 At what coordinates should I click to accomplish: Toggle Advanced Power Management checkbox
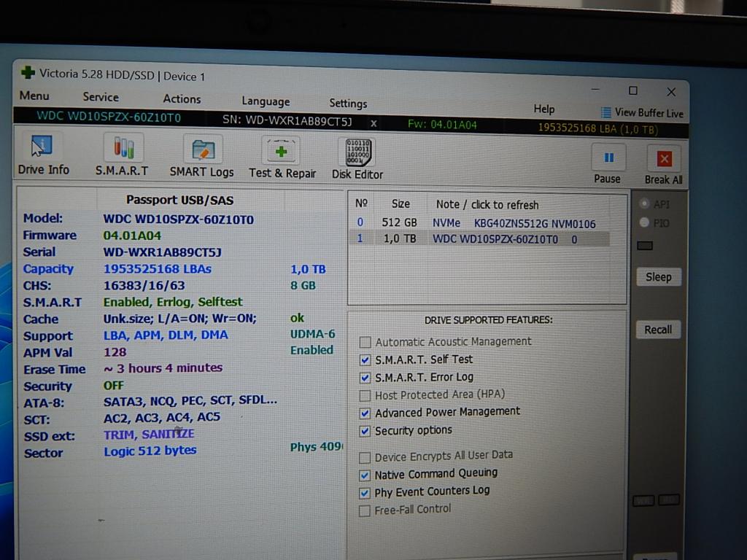coord(365,413)
